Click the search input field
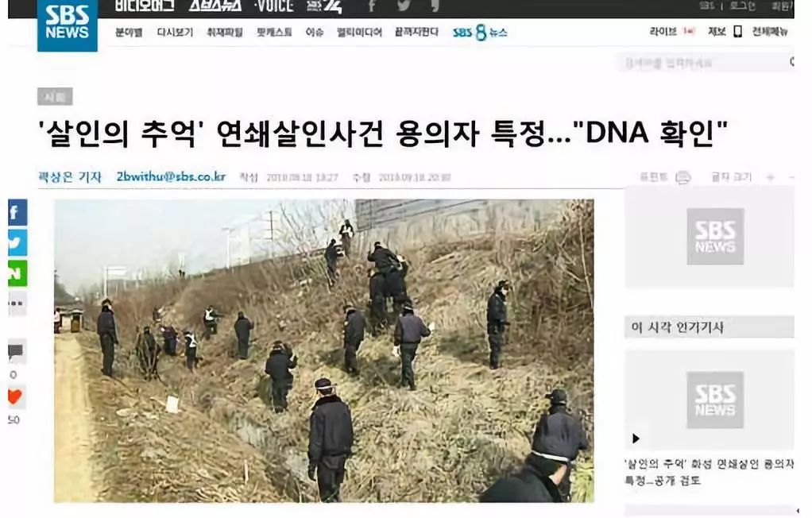Image resolution: width=812 pixels, height=518 pixels. (x=702, y=63)
